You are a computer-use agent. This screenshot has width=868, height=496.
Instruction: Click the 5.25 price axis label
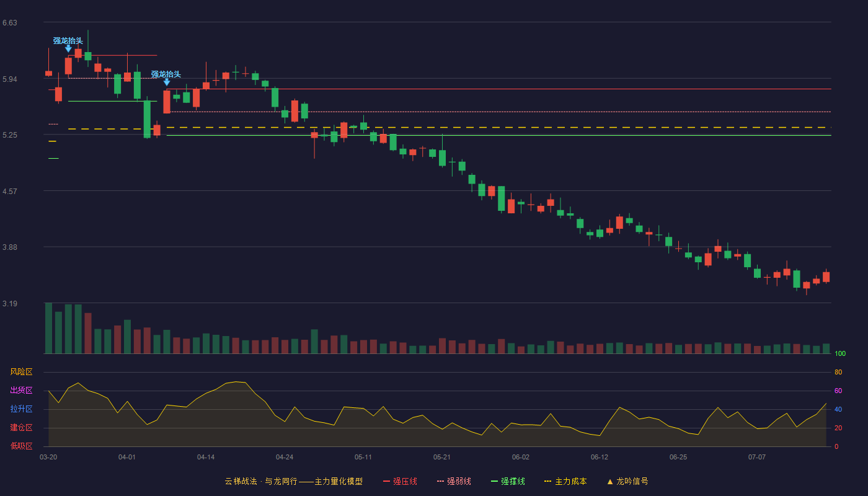pos(10,135)
